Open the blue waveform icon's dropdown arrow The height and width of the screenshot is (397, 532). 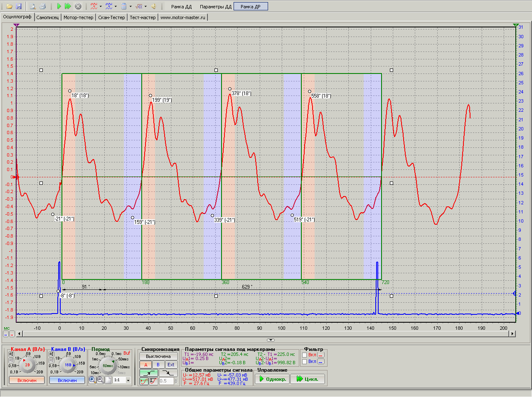pyautogui.click(x=116, y=7)
